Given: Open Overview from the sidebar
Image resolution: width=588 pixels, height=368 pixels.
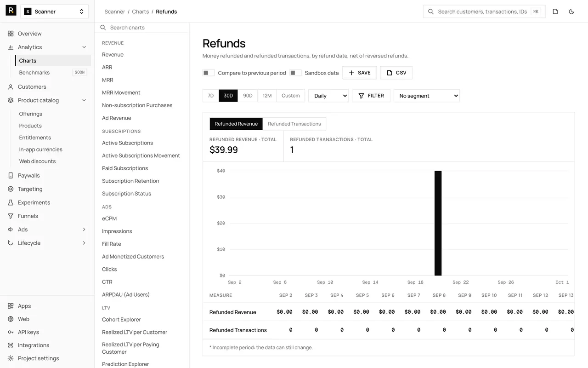Looking at the screenshot, I should tap(29, 34).
